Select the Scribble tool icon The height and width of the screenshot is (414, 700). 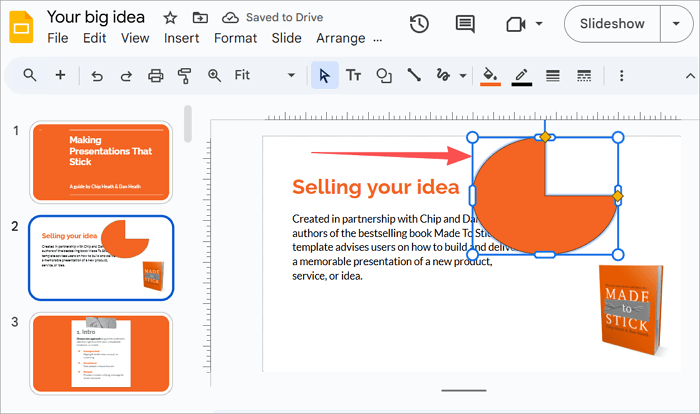tap(443, 75)
